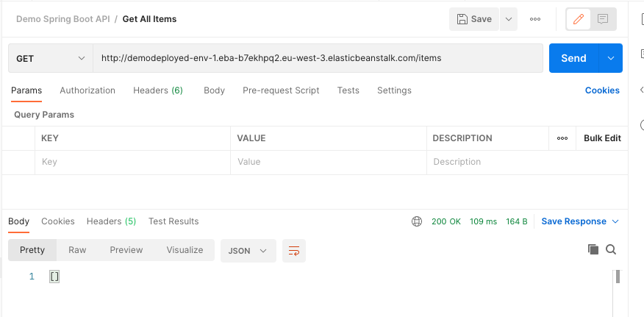Go to the Pre-request Script tab
The width and height of the screenshot is (644, 317).
coord(281,90)
